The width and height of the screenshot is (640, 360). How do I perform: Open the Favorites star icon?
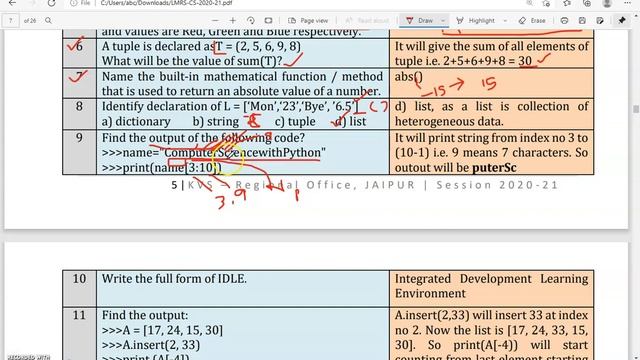[x=567, y=3]
